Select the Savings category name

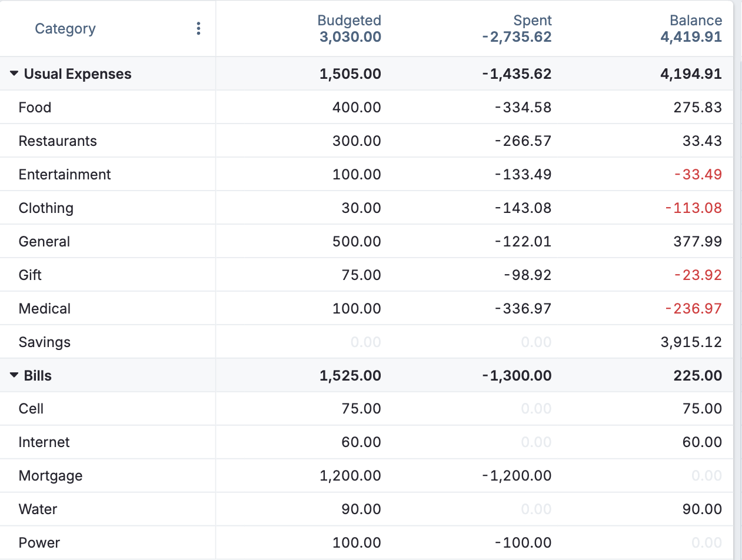click(45, 342)
